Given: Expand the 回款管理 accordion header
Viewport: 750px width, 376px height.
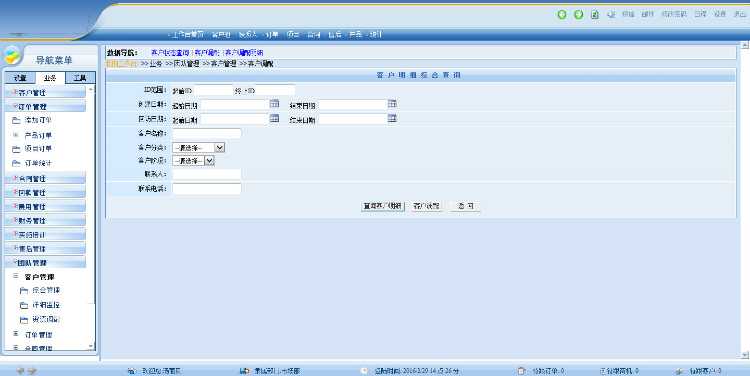Looking at the screenshot, I should click(45, 192).
